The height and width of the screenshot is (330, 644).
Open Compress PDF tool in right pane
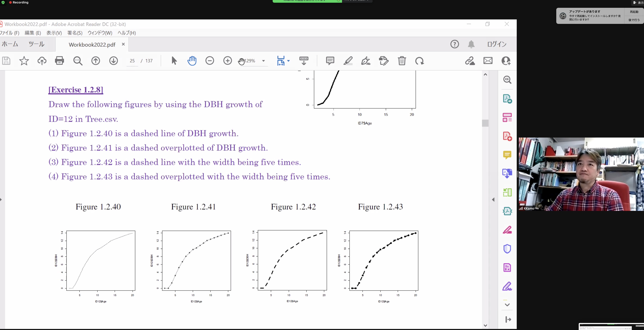coord(507,211)
